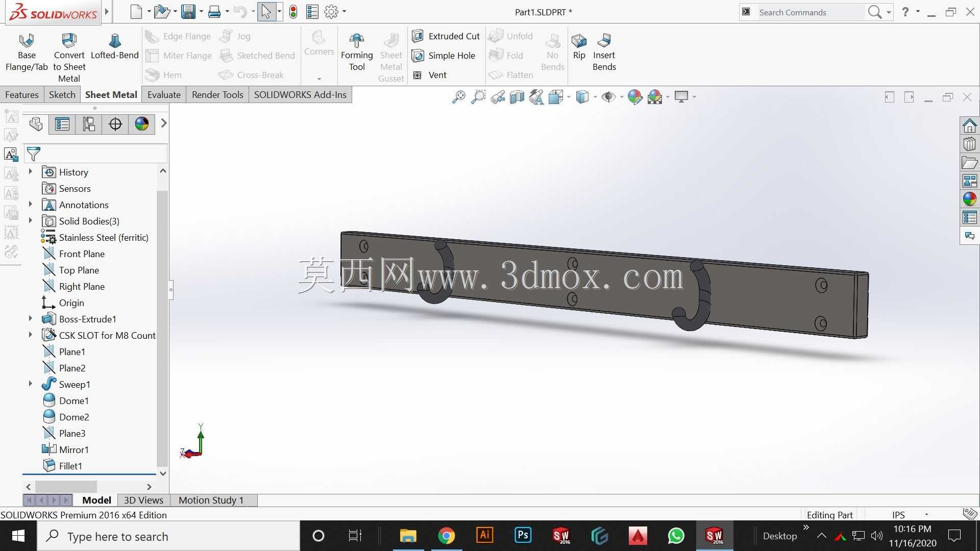The image size is (980, 551).
Task: Select the Dome1 feature
Action: [x=73, y=400]
